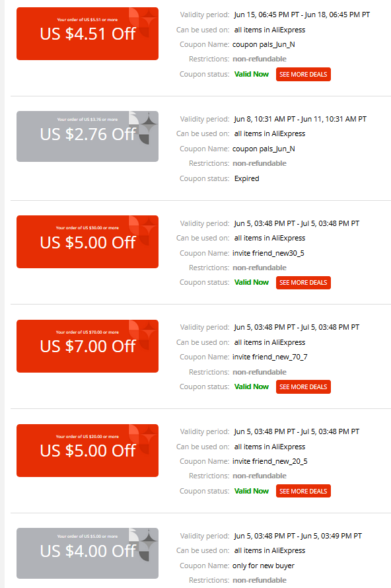Click non-refundable restriction on $2.76 coupon
The height and width of the screenshot is (588, 391).
pyautogui.click(x=260, y=163)
